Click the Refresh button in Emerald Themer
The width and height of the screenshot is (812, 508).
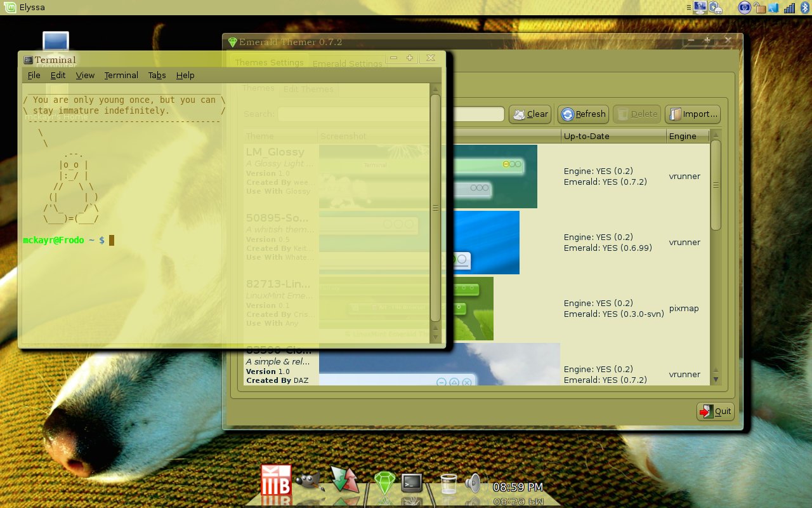(x=584, y=114)
